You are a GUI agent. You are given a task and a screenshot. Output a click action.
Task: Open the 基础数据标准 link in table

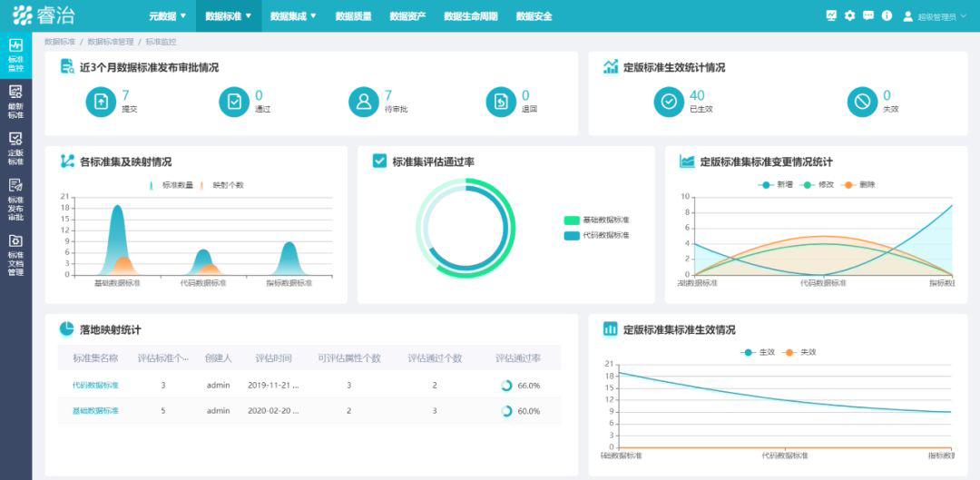tap(95, 411)
